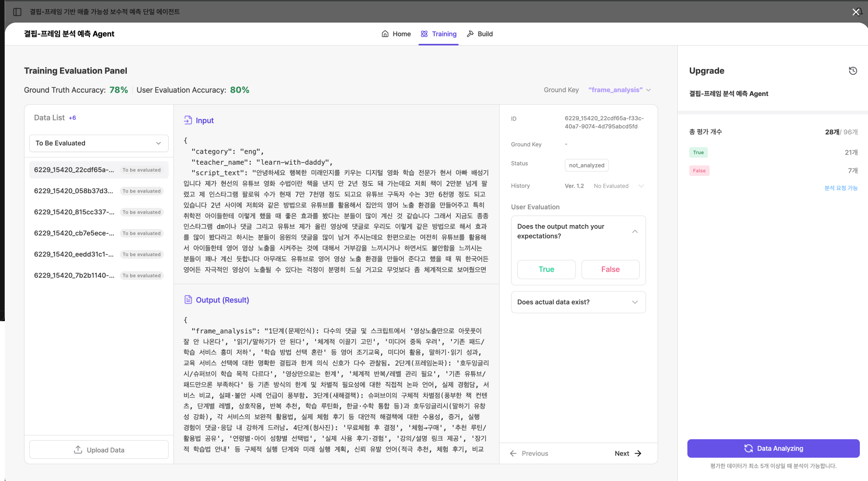The image size is (868, 481).
Task: Toggle the sidebar panel icon
Action: click(17, 12)
